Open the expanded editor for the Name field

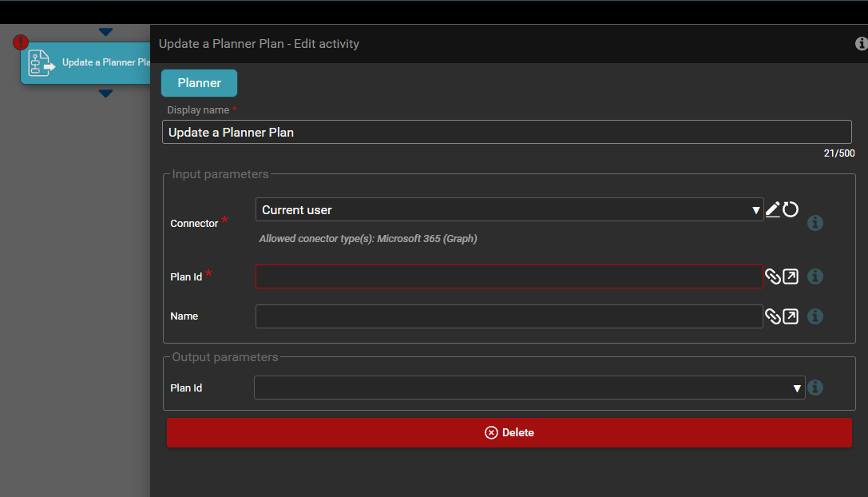pyautogui.click(x=790, y=316)
